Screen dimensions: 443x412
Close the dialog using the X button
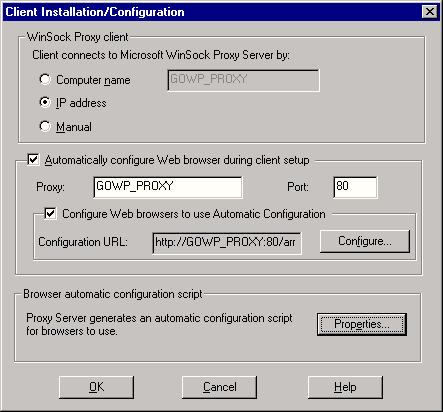pyautogui.click(x=430, y=12)
